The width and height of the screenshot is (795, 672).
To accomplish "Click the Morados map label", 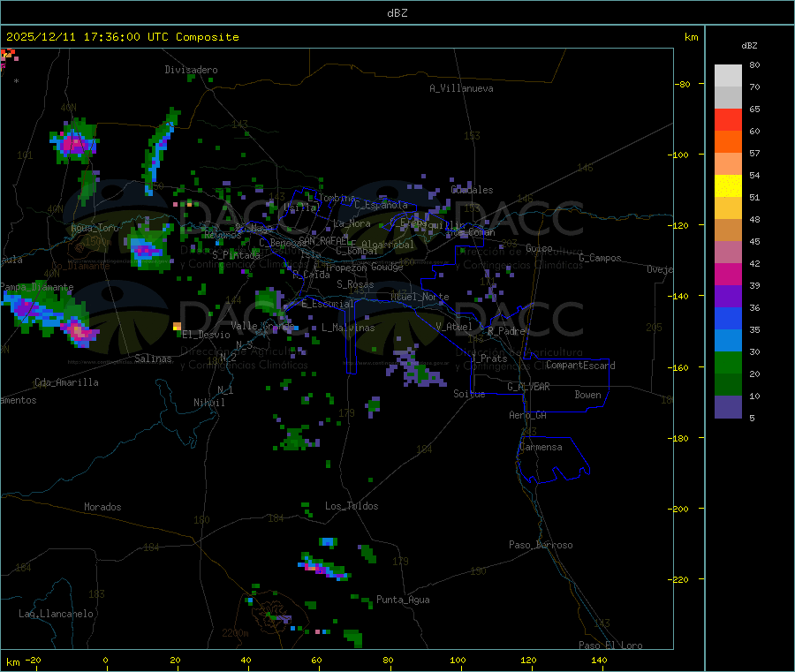I will coord(102,507).
